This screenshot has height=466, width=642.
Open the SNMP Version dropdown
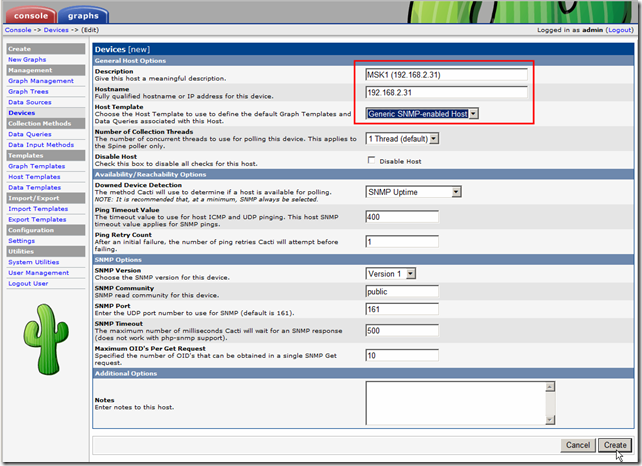tap(391, 274)
